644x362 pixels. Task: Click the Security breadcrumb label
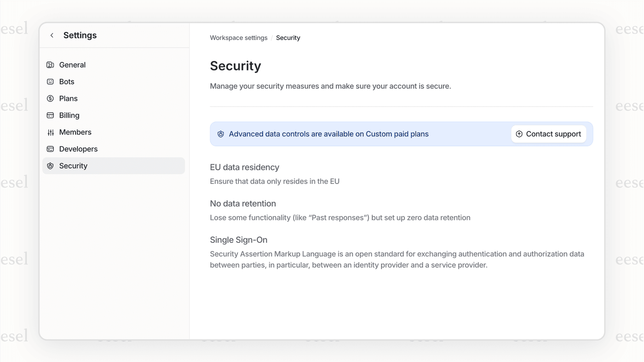[x=288, y=38]
